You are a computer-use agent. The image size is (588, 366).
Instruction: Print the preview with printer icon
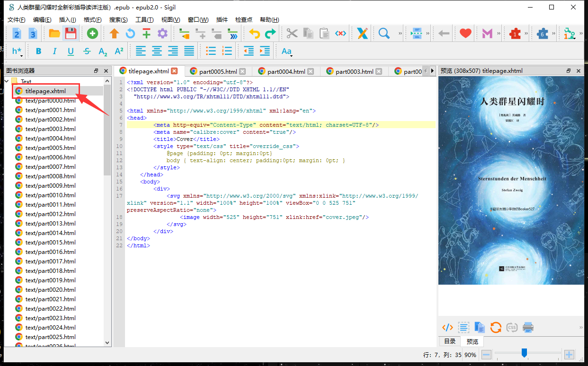(x=528, y=327)
